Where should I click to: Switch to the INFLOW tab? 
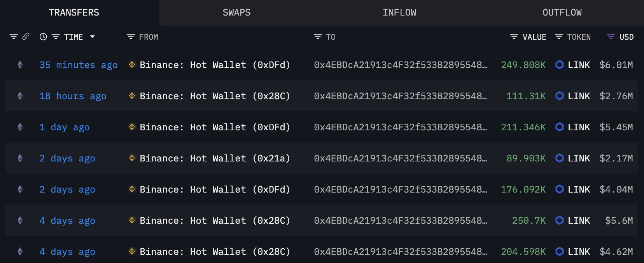tap(399, 12)
